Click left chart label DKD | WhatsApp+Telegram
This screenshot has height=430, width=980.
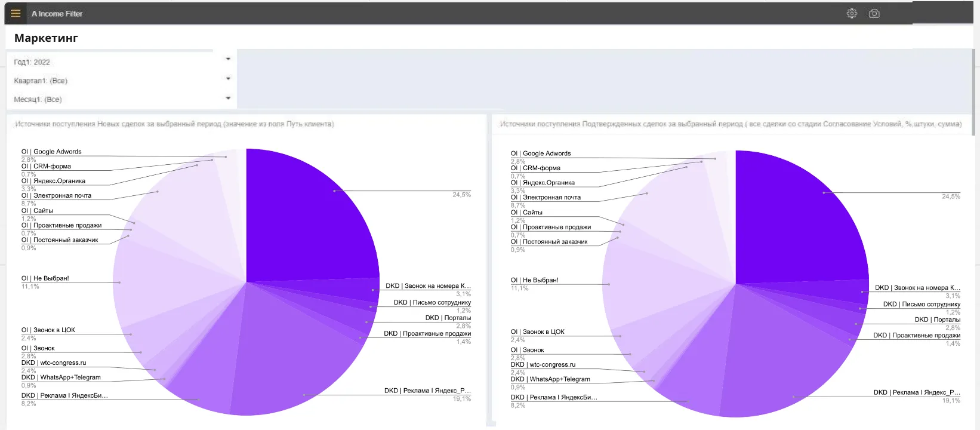pos(61,377)
